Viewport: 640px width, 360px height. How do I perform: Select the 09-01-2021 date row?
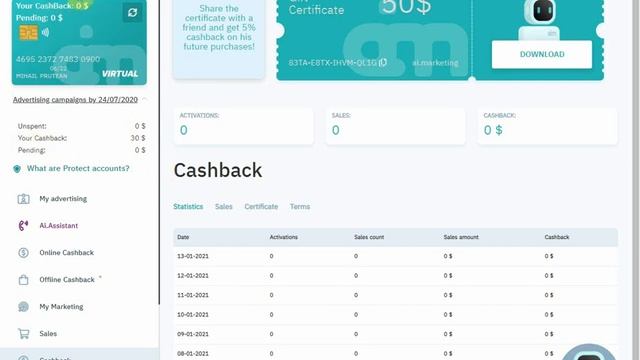[396, 334]
